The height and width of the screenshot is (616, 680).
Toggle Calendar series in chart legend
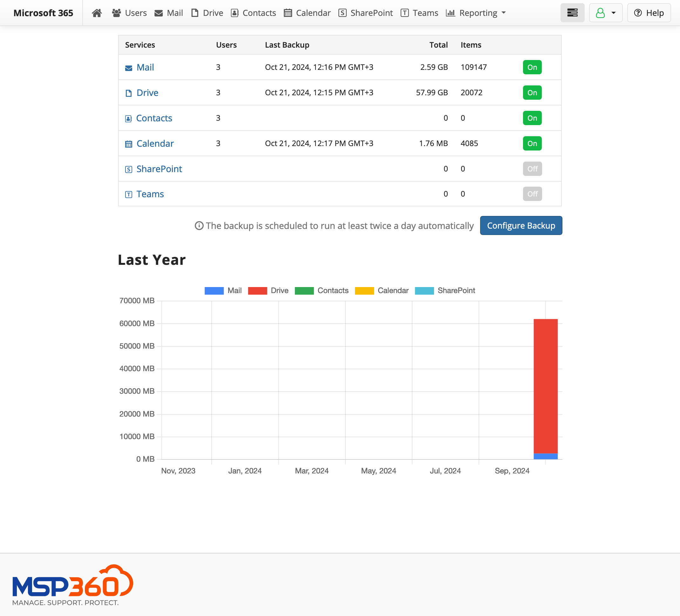[382, 291]
